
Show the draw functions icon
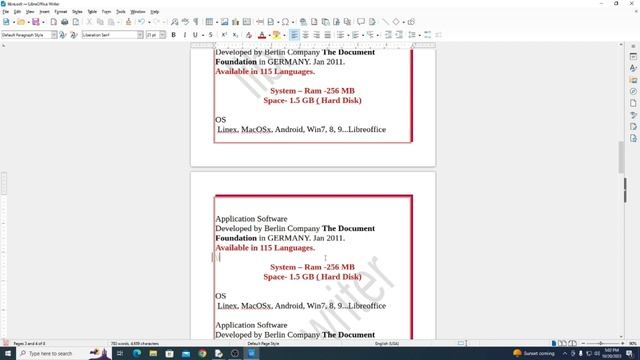(x=411, y=22)
